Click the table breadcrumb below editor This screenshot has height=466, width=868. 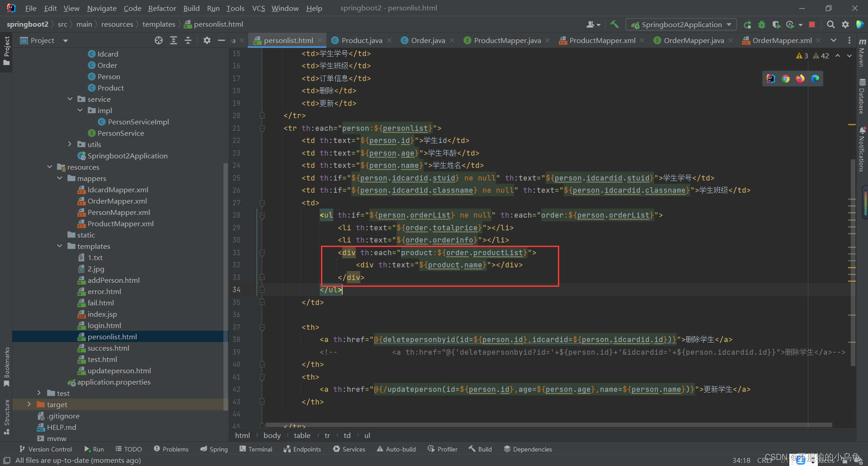click(x=302, y=435)
